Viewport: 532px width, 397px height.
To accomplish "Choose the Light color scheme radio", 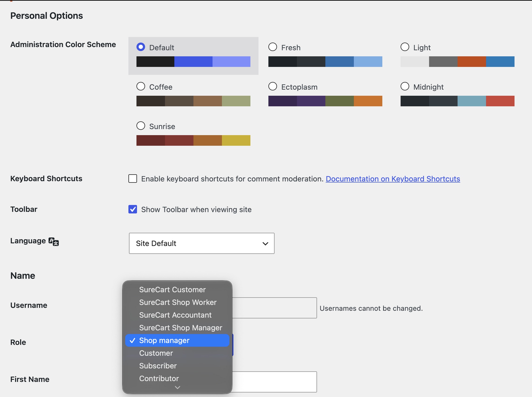I will 405,47.
